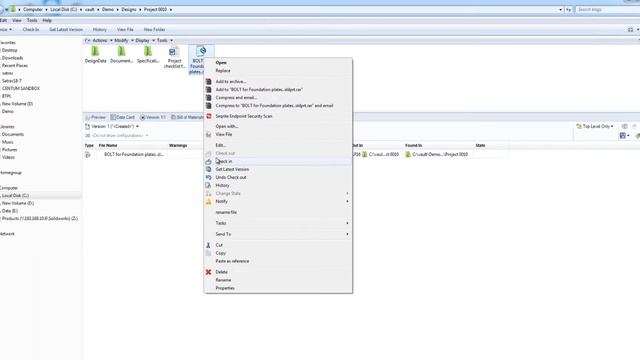Open the Document folder icon
This screenshot has height=360, width=640.
(121, 51)
